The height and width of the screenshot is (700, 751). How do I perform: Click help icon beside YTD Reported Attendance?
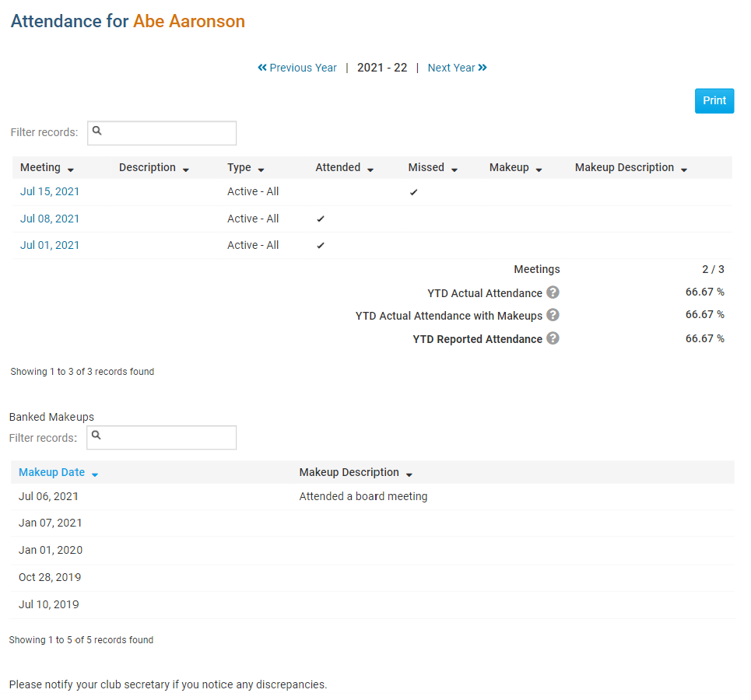pos(553,338)
